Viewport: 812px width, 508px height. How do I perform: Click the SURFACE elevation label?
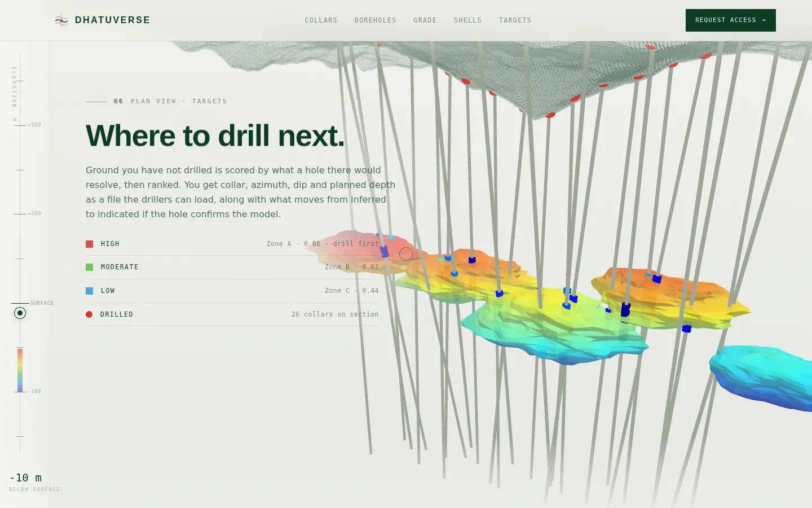[42, 303]
